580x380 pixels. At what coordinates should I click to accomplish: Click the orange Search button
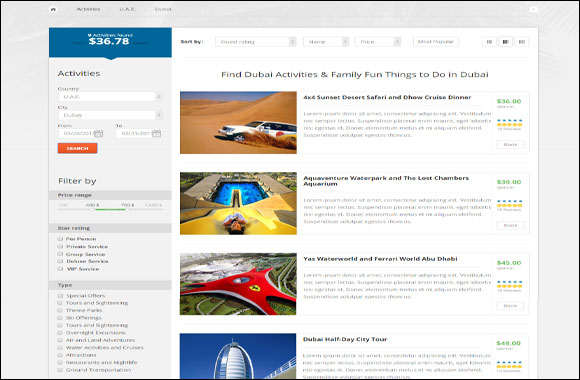(x=77, y=148)
